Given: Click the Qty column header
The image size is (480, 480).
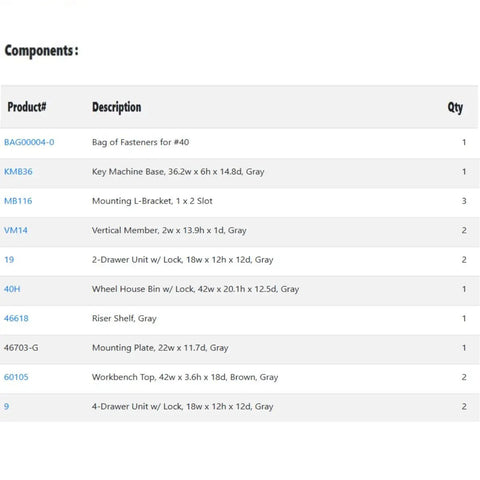Looking at the screenshot, I should point(455,108).
